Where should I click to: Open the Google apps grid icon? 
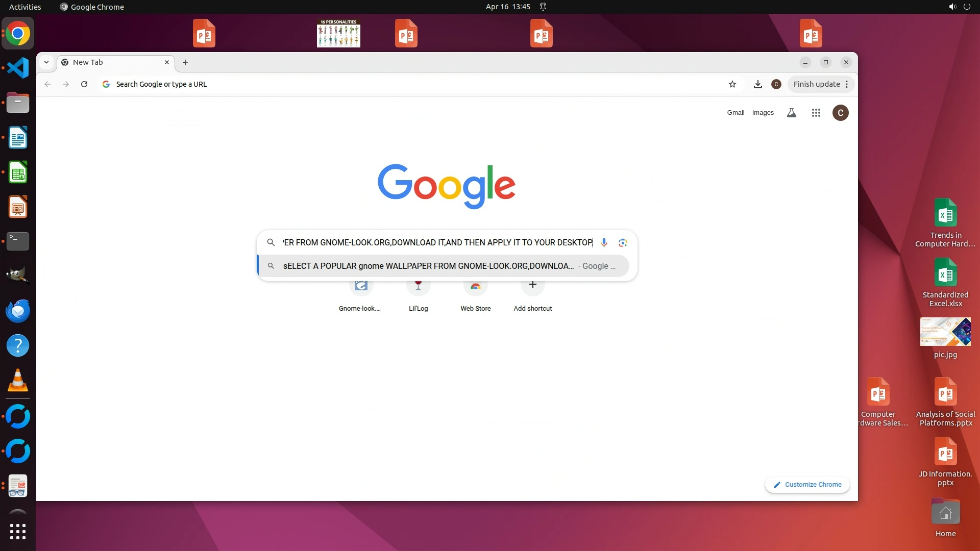pos(816,113)
